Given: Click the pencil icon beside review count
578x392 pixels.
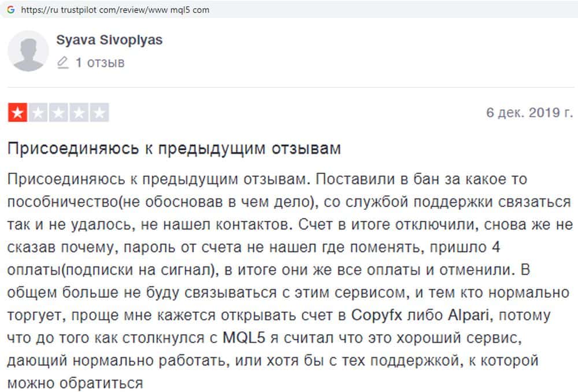Looking at the screenshot, I should (x=63, y=62).
